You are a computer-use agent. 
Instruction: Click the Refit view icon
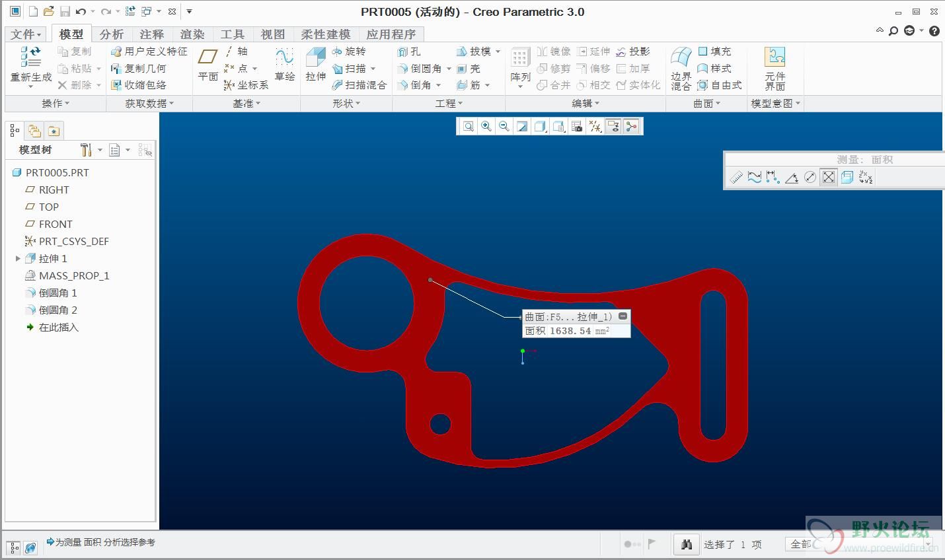pos(469,127)
